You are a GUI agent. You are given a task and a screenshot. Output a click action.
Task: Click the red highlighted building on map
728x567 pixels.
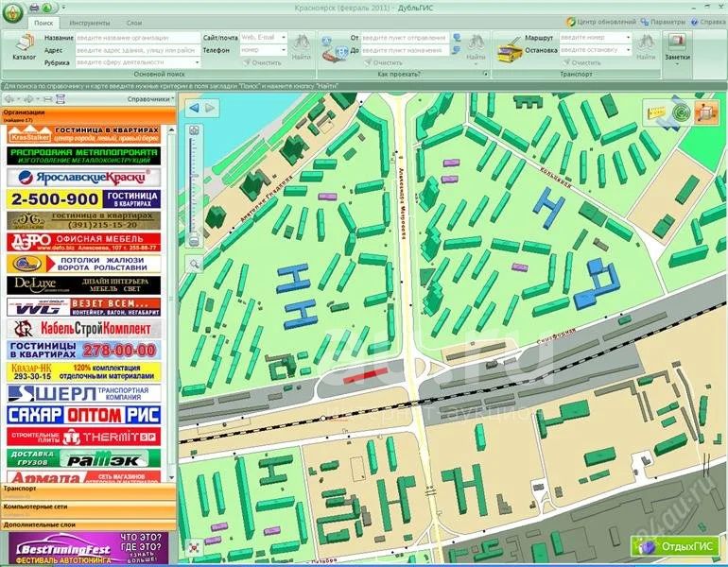366,375
